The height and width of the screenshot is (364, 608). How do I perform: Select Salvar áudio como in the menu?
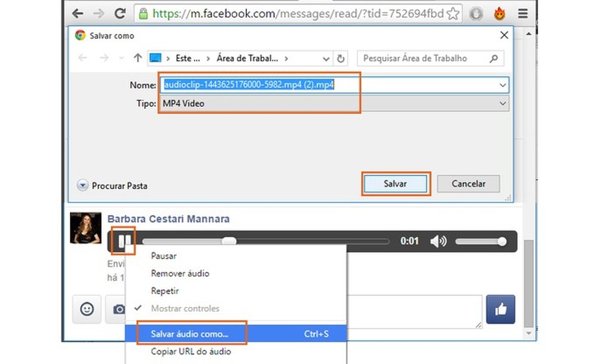pyautogui.click(x=193, y=333)
